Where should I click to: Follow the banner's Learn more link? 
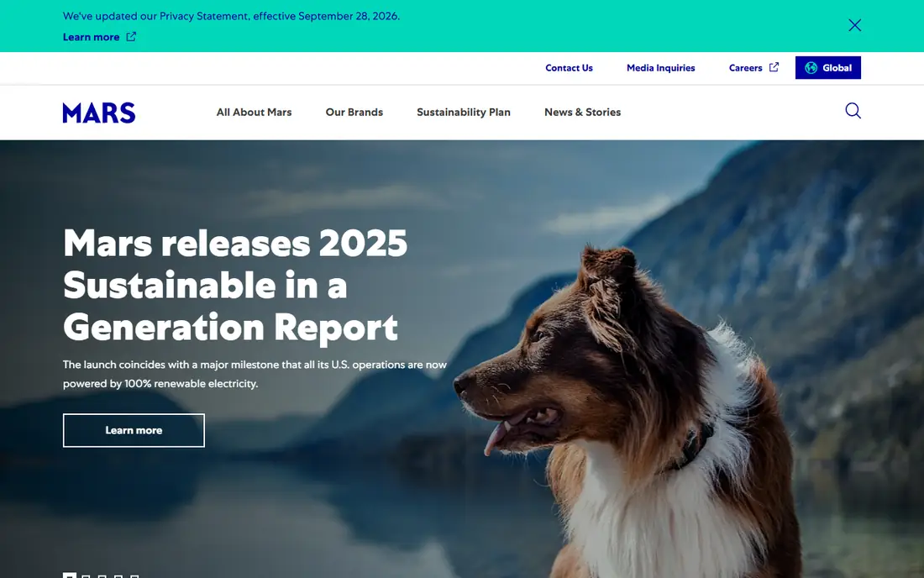point(100,36)
